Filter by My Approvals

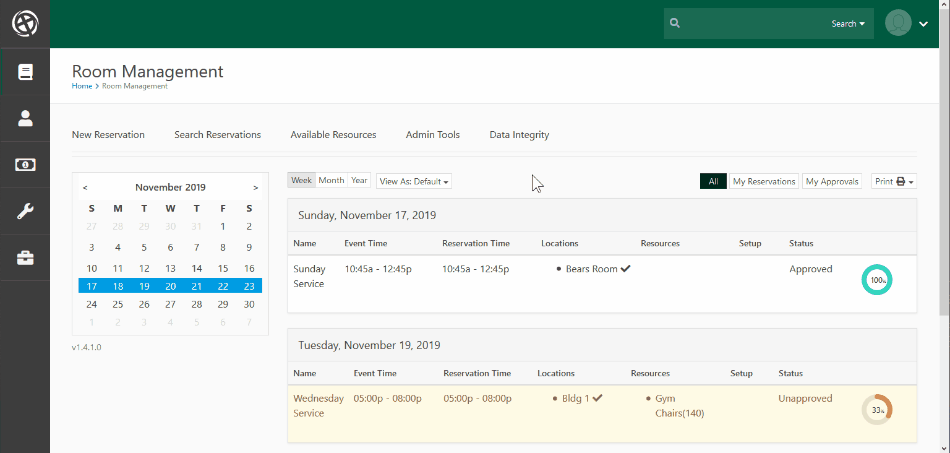coord(832,181)
